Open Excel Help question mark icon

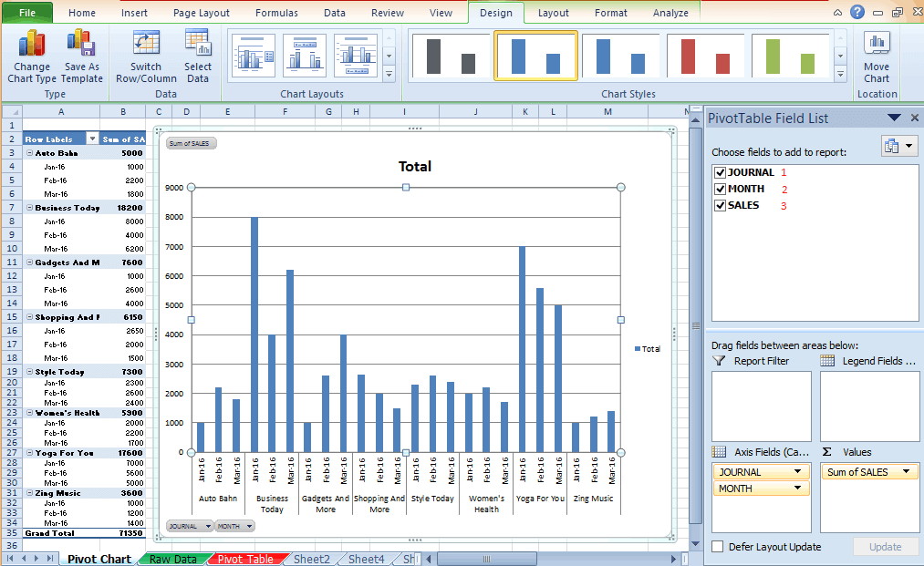857,12
